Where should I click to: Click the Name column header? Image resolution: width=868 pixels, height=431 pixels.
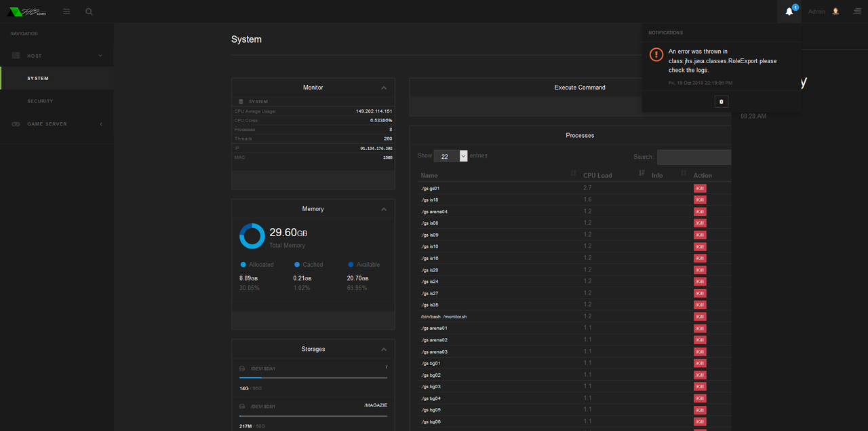pyautogui.click(x=429, y=175)
